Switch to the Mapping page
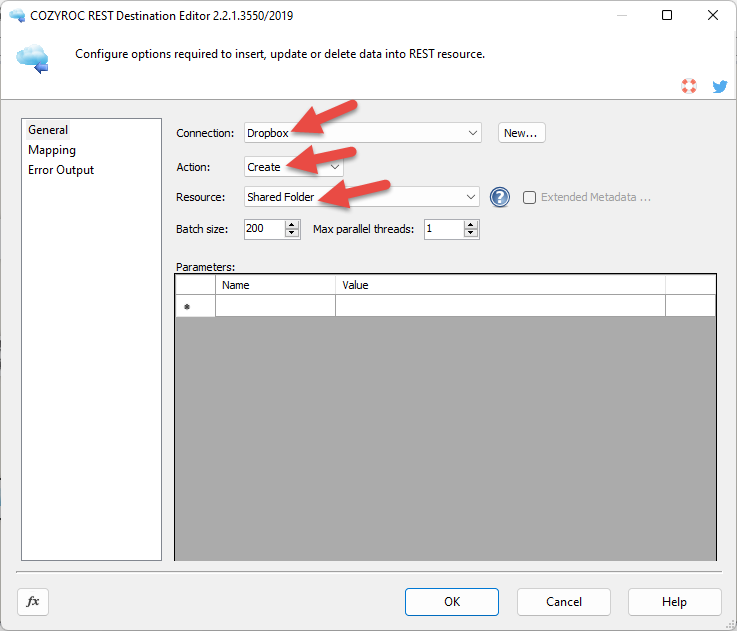The width and height of the screenshot is (737, 631). [52, 150]
